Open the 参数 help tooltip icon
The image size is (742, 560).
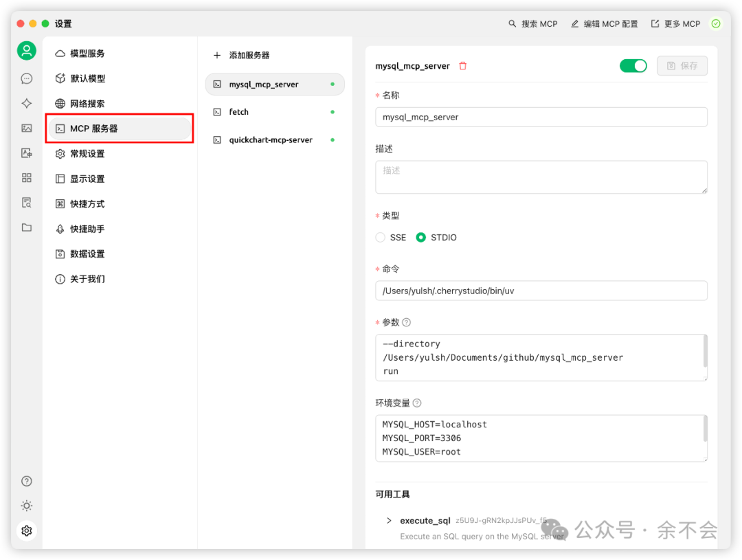pos(407,322)
